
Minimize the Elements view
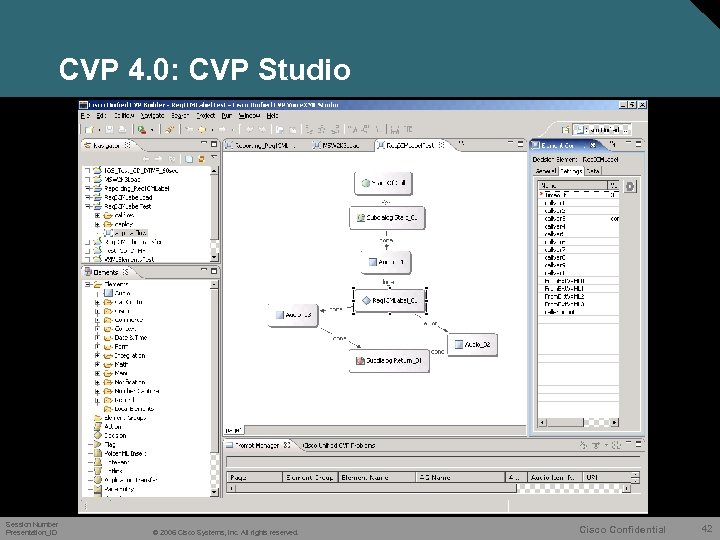(204, 271)
